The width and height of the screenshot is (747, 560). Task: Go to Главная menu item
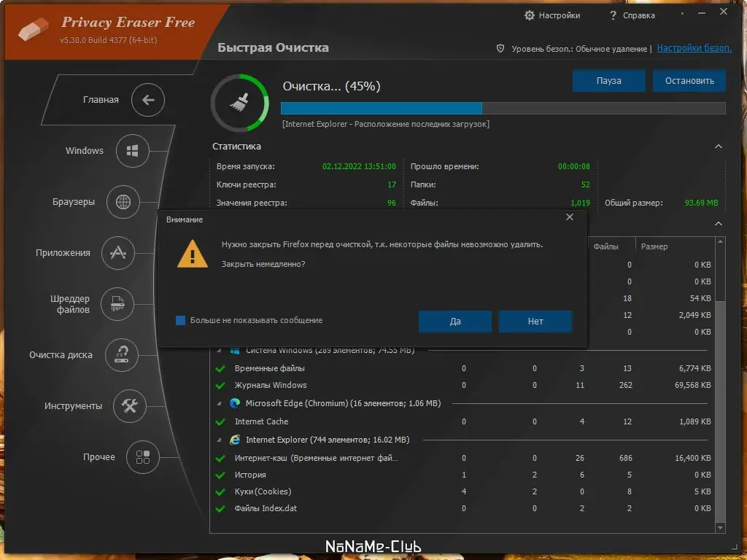click(101, 99)
